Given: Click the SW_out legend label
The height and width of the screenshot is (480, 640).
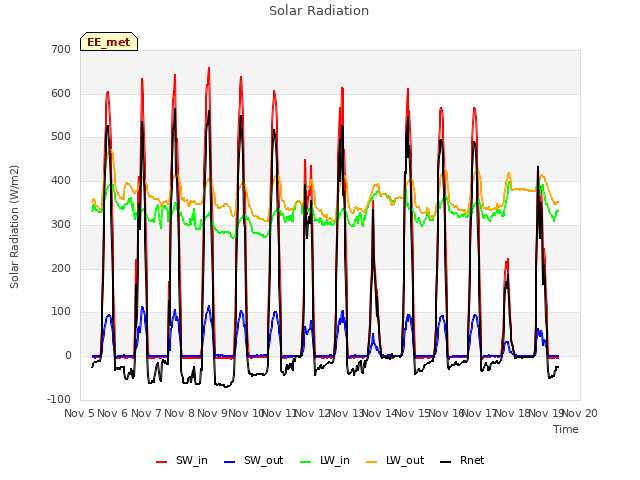Looking at the screenshot, I should [x=263, y=460].
